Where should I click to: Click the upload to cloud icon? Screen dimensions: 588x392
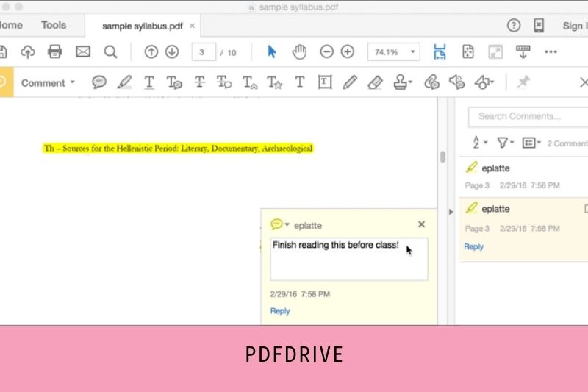tap(28, 51)
